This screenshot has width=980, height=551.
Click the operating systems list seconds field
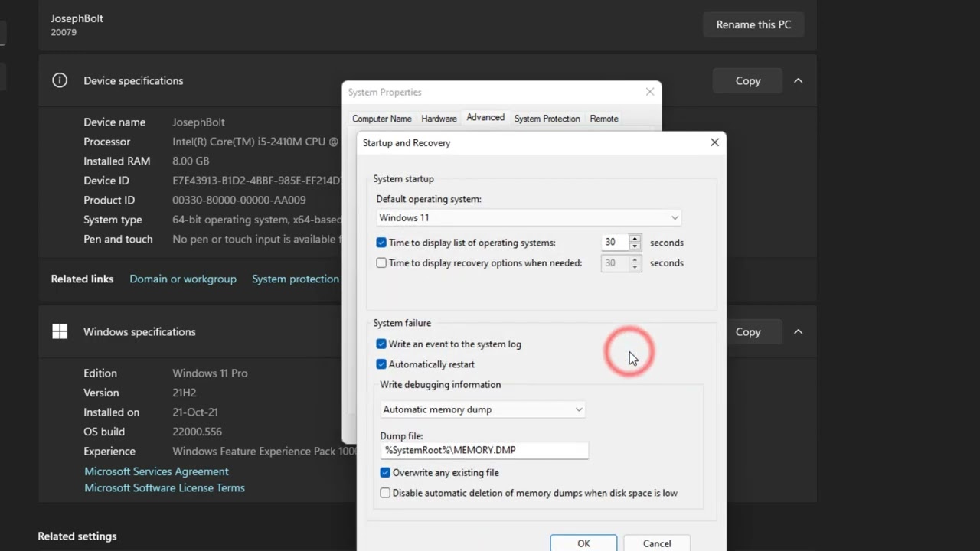point(615,242)
